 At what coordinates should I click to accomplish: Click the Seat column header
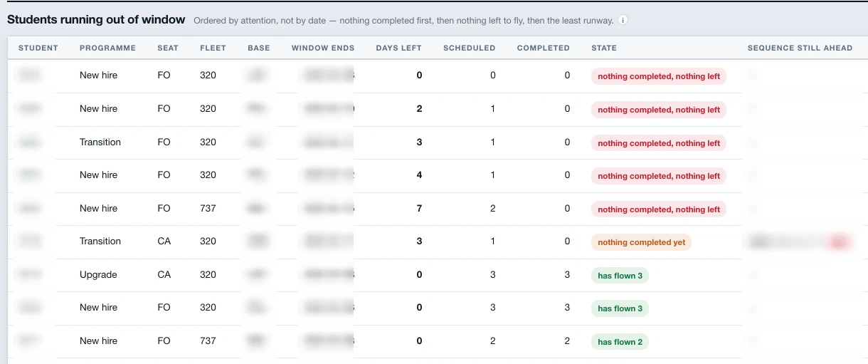click(x=168, y=48)
